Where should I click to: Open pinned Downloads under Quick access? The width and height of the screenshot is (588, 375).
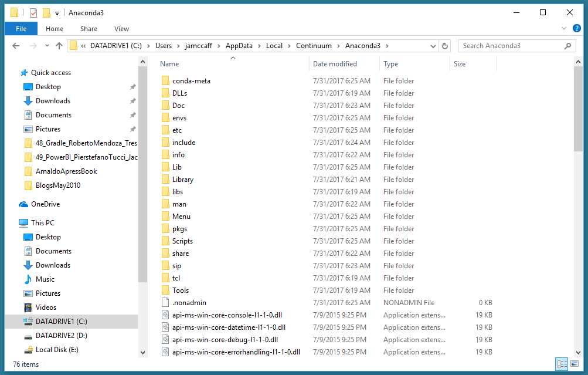click(53, 101)
